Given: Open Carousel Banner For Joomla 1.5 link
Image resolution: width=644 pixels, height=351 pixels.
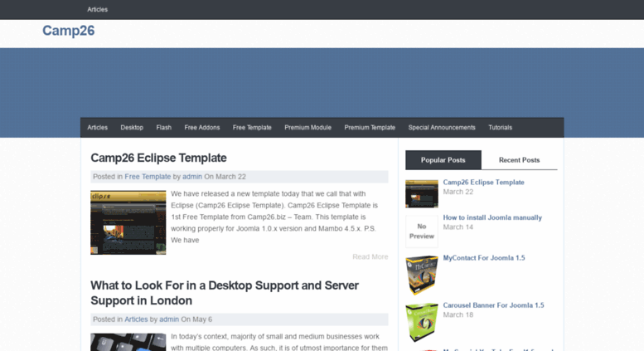Looking at the screenshot, I should point(493,305).
